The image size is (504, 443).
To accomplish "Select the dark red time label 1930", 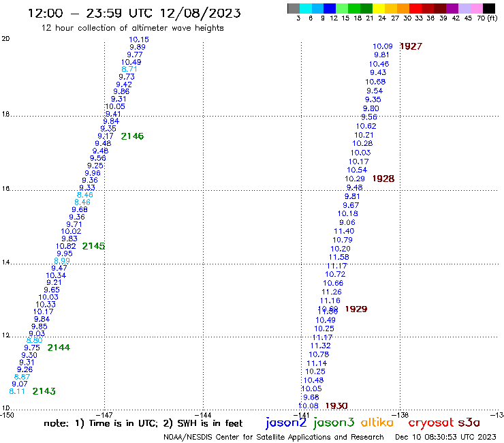I will pyautogui.click(x=336, y=406).
